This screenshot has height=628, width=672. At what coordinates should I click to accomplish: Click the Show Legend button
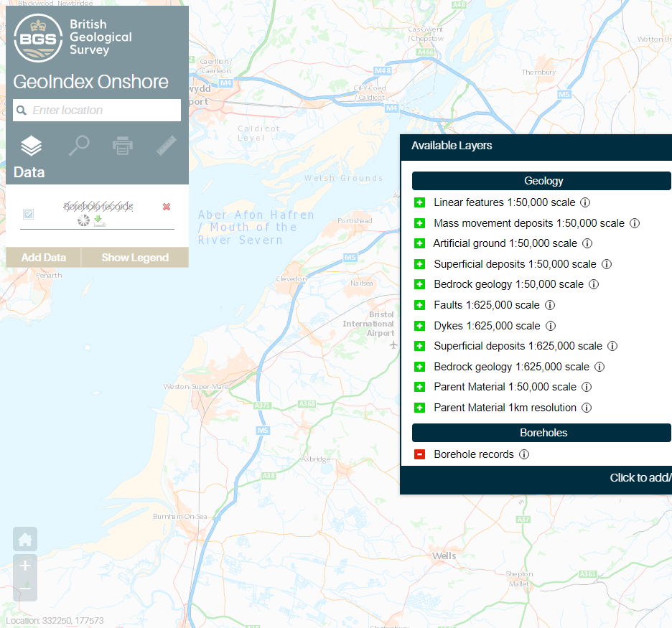(135, 258)
